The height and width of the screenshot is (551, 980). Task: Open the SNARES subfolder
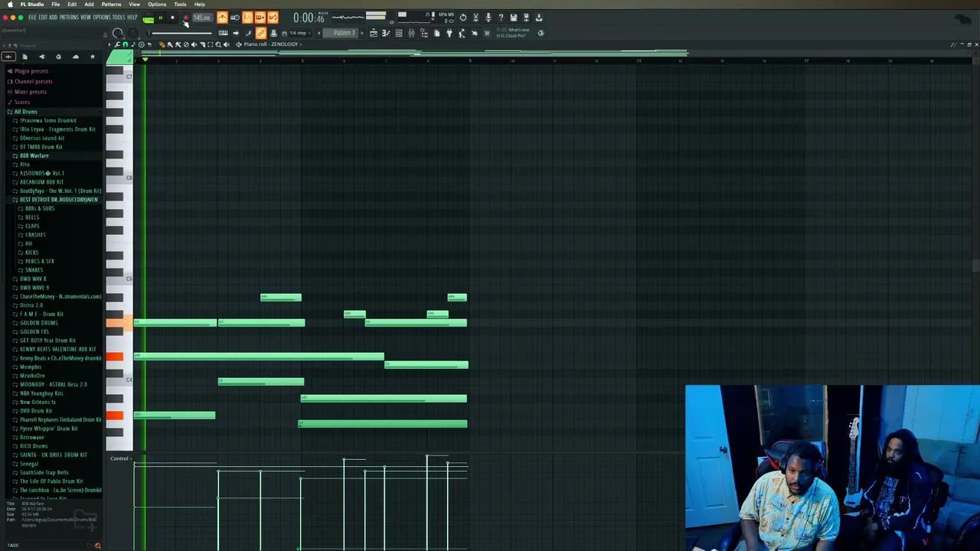point(34,270)
